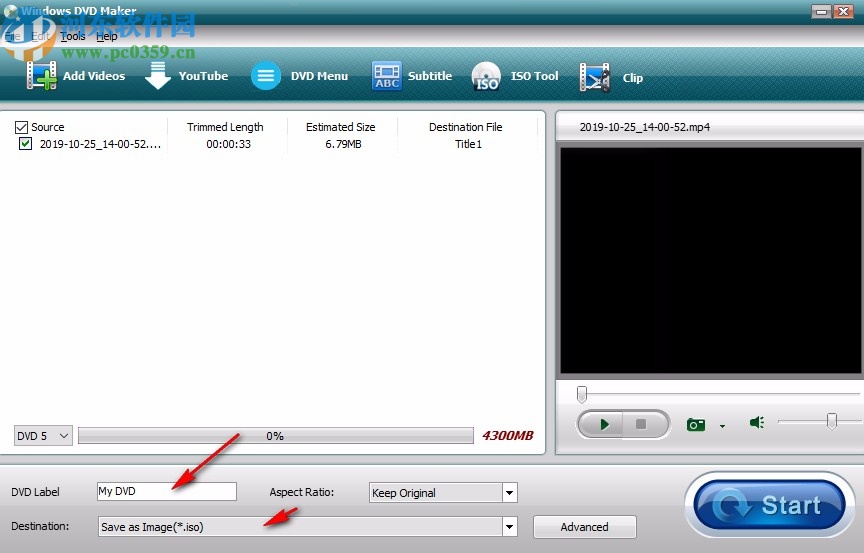
Task: Click the DVD Label input field
Action: coord(167,491)
